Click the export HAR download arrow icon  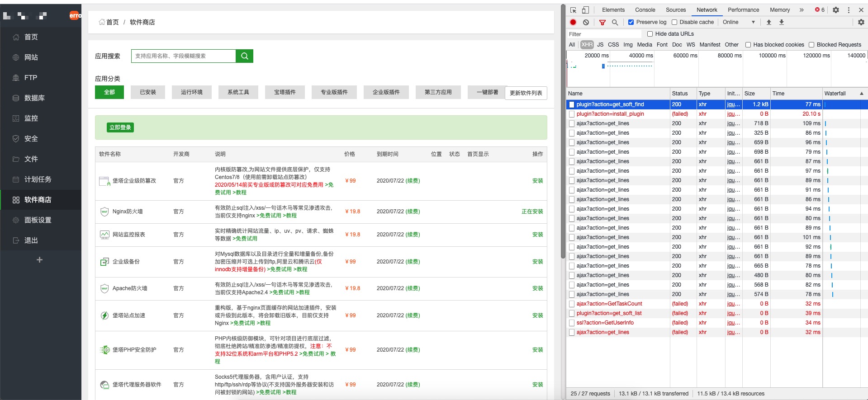[x=781, y=22]
